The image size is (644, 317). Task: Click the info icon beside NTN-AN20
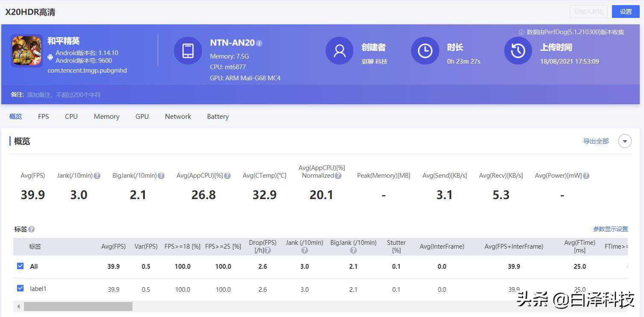tap(259, 43)
